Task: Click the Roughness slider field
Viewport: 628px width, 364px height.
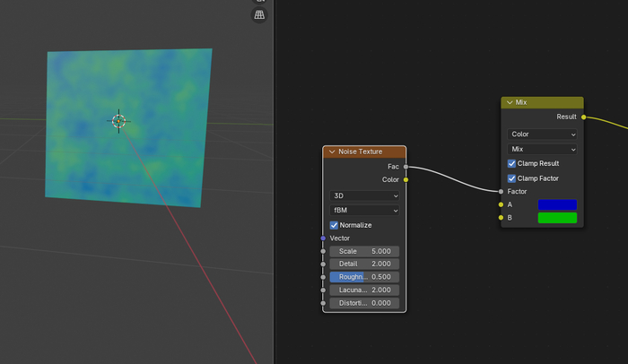Action: pos(364,277)
